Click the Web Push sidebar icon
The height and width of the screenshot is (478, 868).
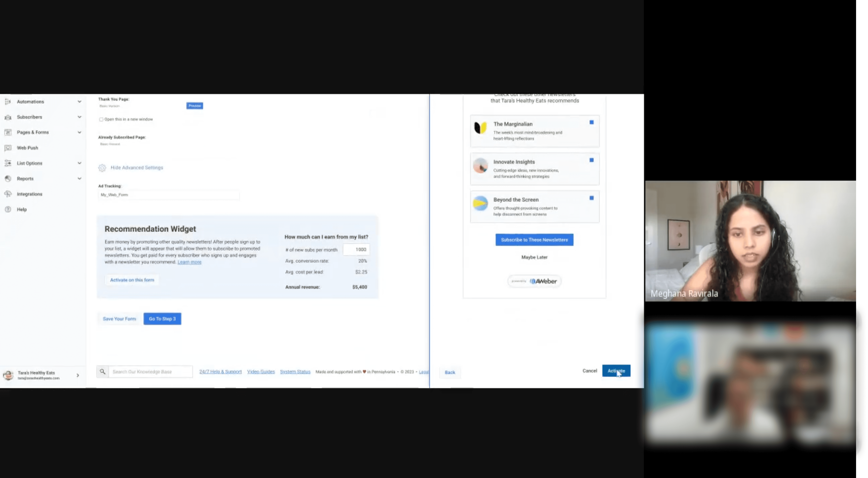click(x=8, y=148)
